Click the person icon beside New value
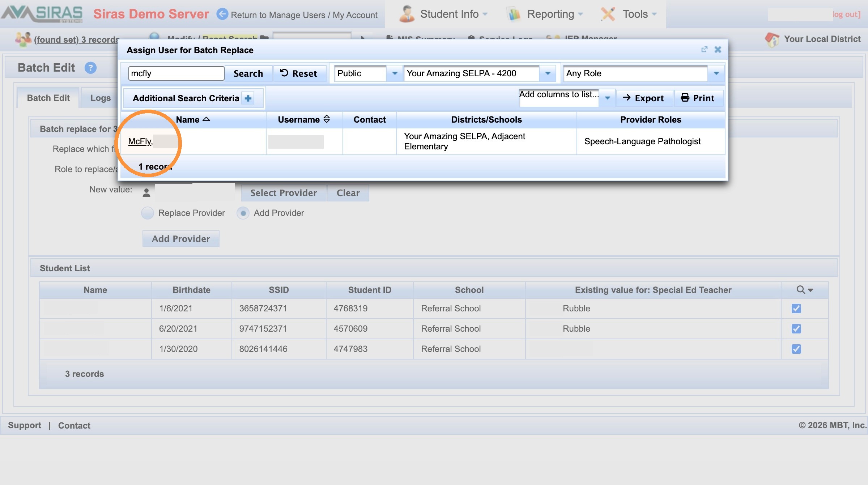The width and height of the screenshot is (868, 485). (x=146, y=193)
